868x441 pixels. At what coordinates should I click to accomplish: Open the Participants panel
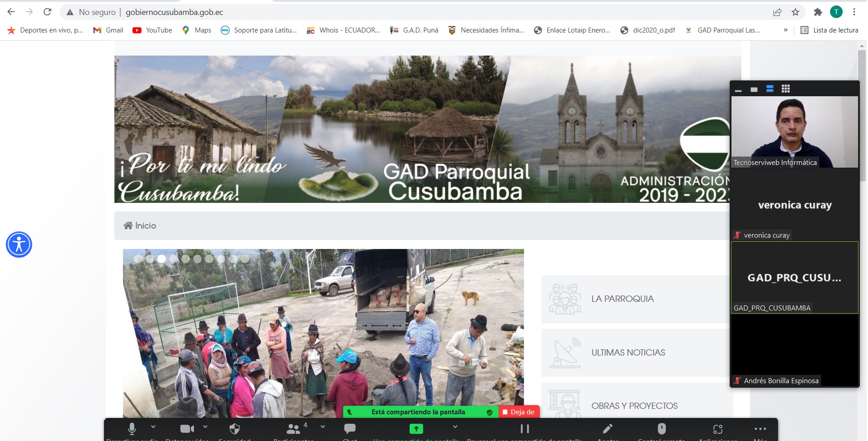(293, 428)
